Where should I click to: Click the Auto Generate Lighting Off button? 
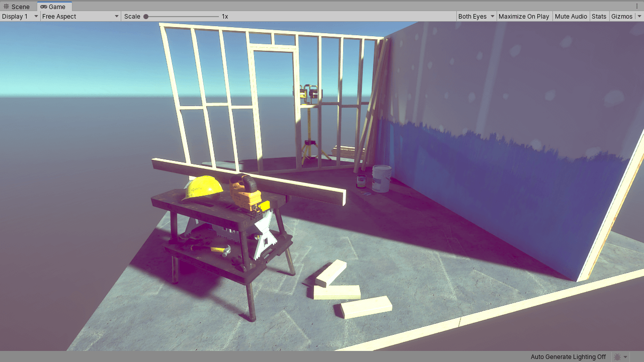point(568,357)
